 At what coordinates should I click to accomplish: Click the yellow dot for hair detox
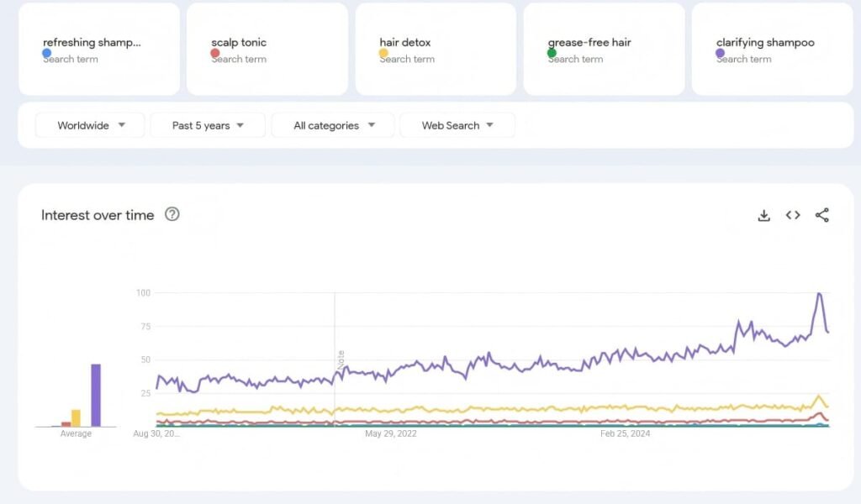[x=383, y=53]
